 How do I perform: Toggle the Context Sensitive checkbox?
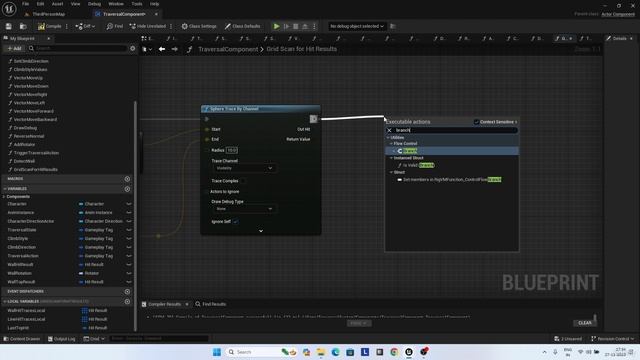[476, 122]
